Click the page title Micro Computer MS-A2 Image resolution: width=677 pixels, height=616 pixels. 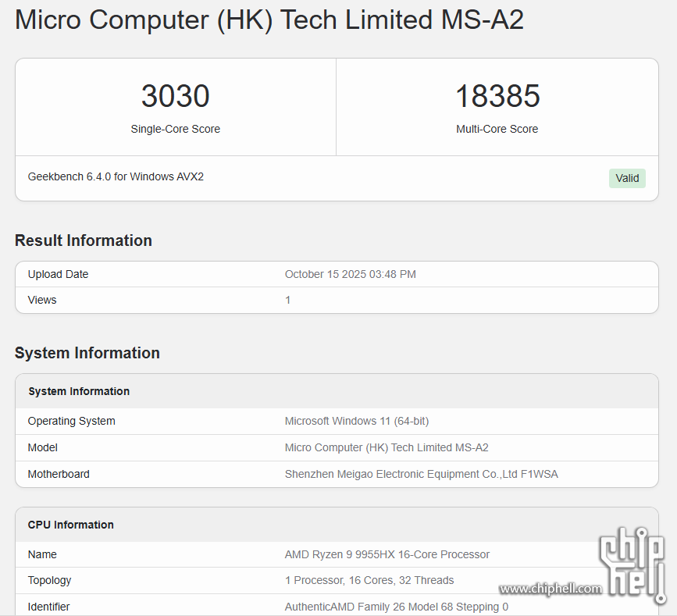(x=269, y=20)
